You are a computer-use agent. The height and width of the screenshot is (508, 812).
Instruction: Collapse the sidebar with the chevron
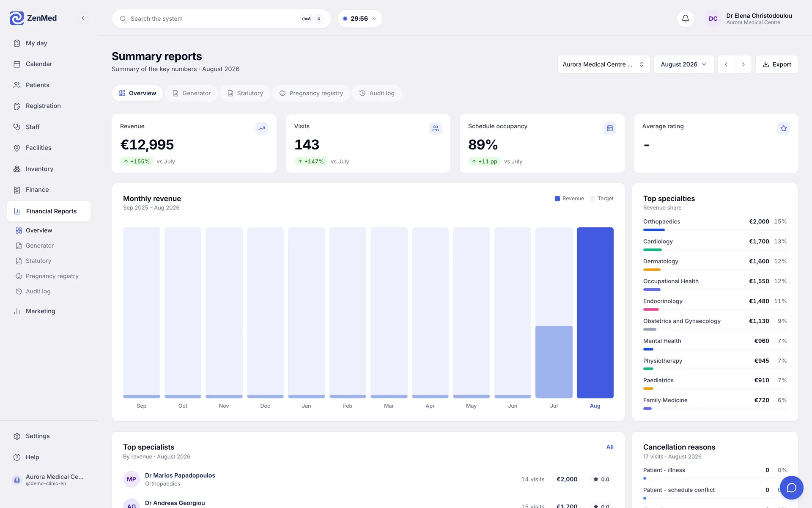(x=83, y=18)
